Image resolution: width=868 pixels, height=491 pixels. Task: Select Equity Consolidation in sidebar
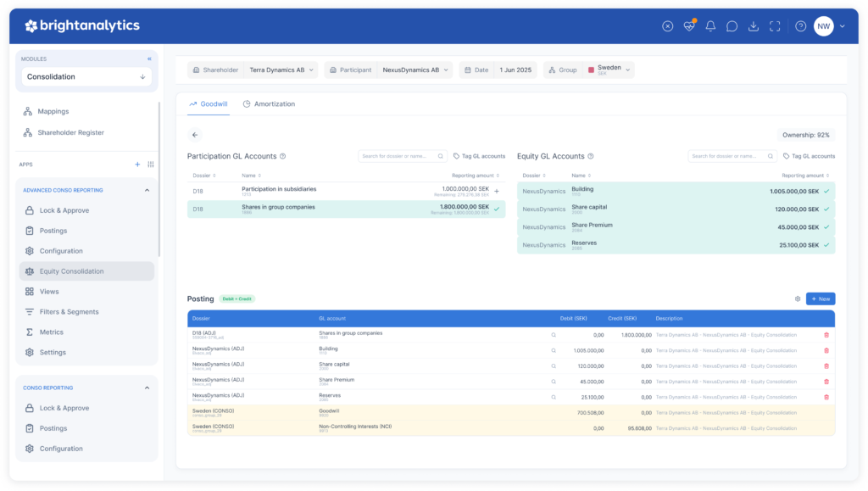pos(86,271)
